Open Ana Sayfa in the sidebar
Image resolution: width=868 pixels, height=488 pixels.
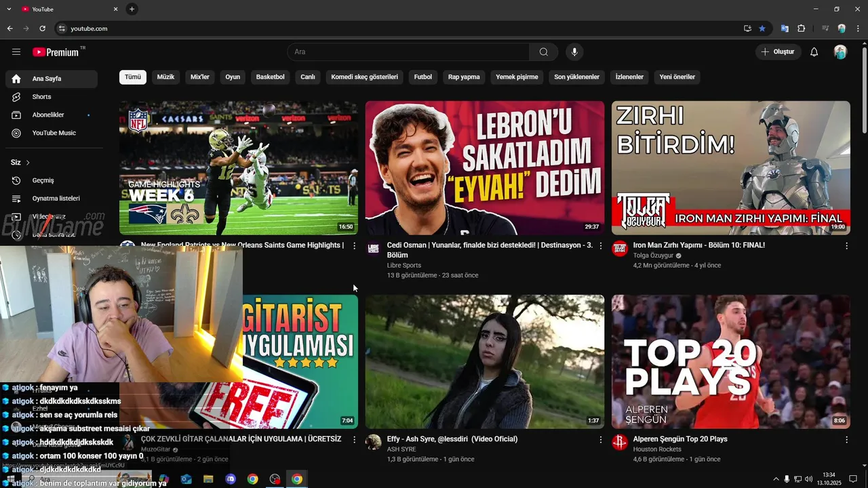tap(52, 79)
